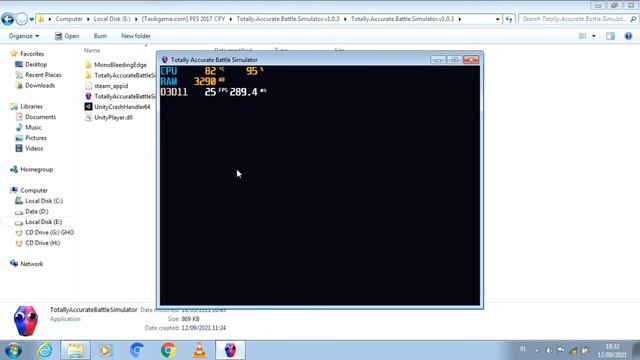Show hidden tray icons arrow
The image size is (640, 360).
click(x=536, y=350)
